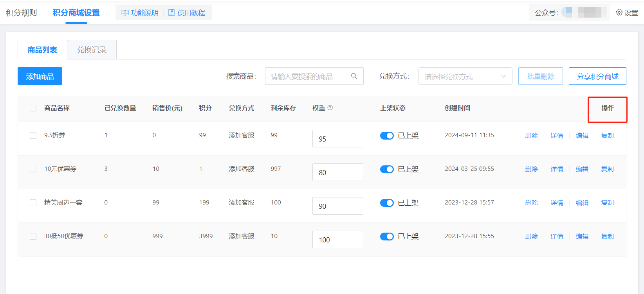
Task: Open the 功能说明 book icon
Action: click(125, 13)
